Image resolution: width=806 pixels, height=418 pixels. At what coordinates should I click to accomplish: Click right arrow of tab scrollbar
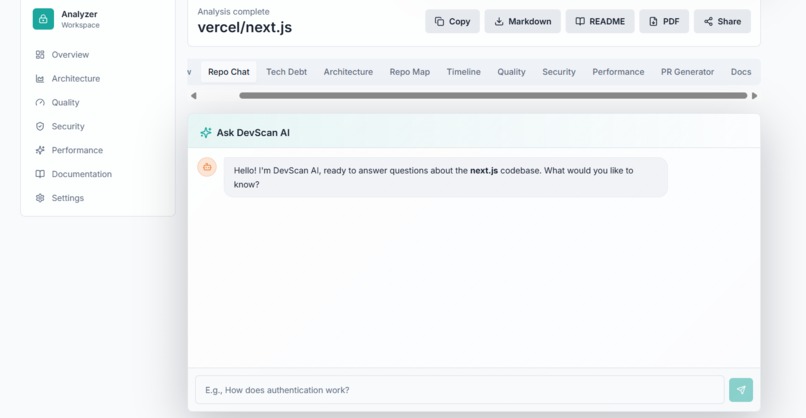pos(754,96)
